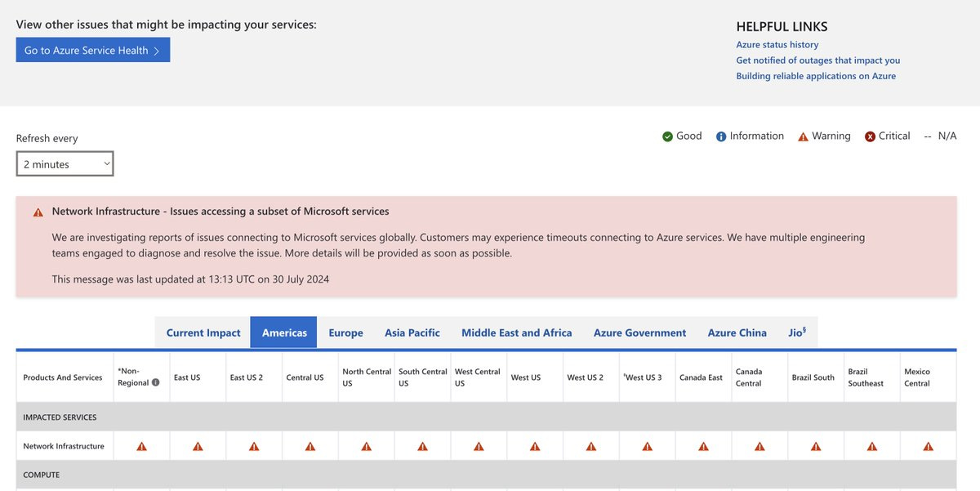980x491 pixels.
Task: Click Network Infrastructure warning icon under West US 2
Action: 591,446
